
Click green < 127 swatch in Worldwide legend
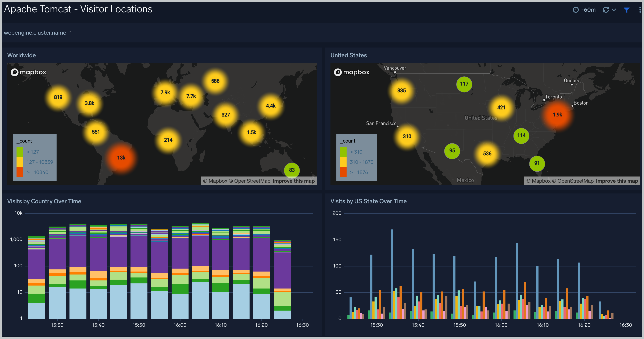pyautogui.click(x=20, y=152)
